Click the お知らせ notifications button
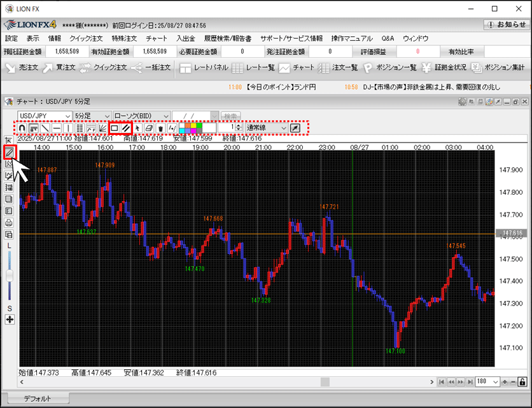This screenshot has height=408, width=532. [506, 24]
